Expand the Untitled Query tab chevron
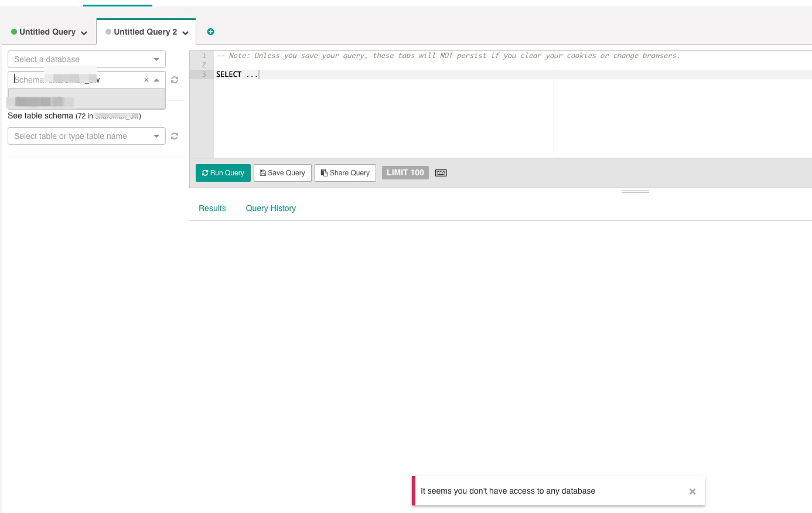 coord(84,33)
